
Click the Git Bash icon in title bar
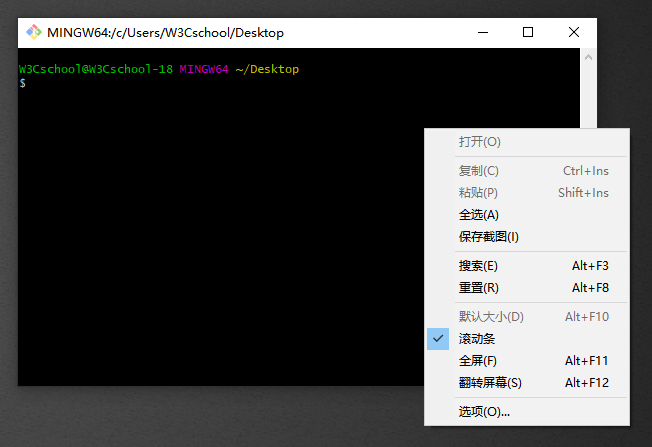tap(33, 32)
